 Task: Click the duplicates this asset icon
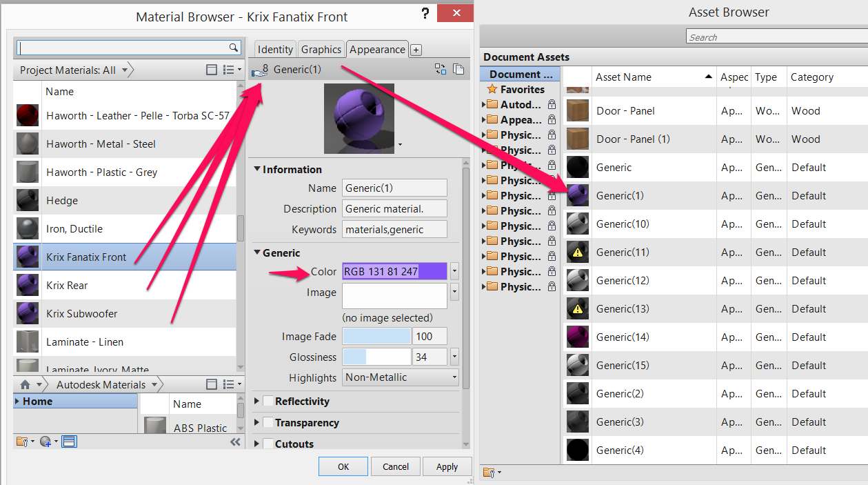point(459,70)
